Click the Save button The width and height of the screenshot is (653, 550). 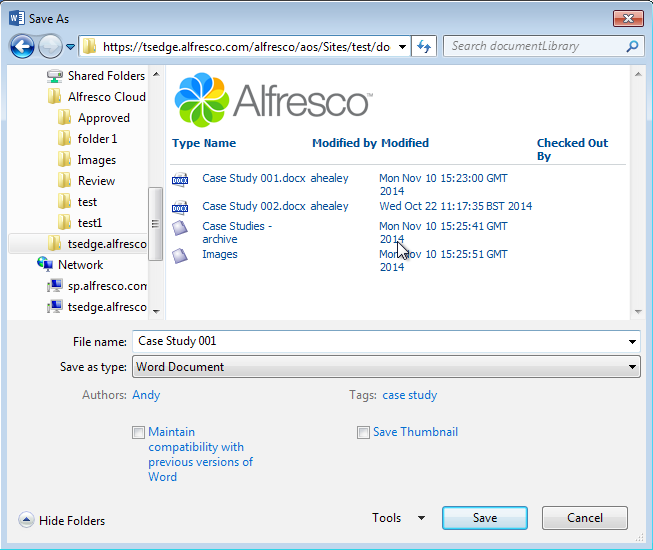click(485, 518)
